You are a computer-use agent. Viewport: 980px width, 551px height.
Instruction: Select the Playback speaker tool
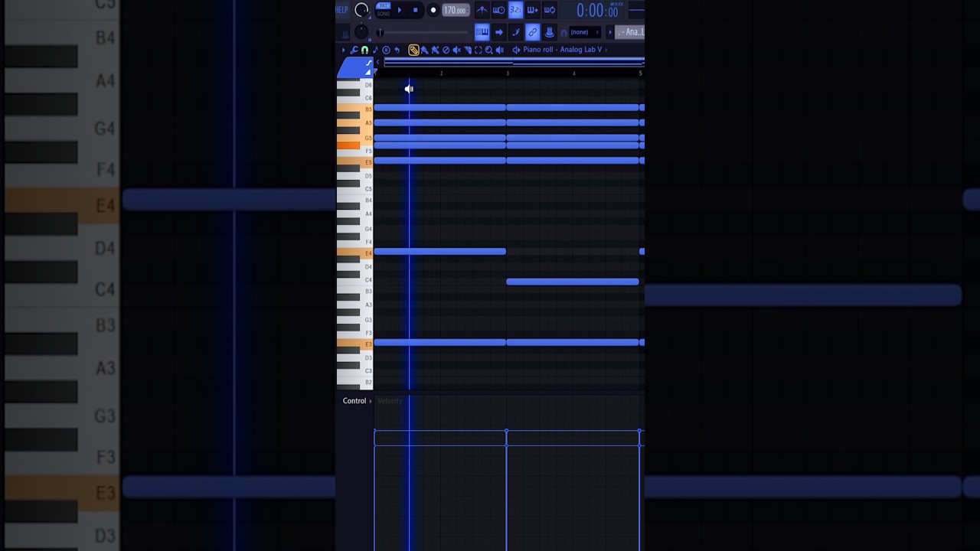500,50
